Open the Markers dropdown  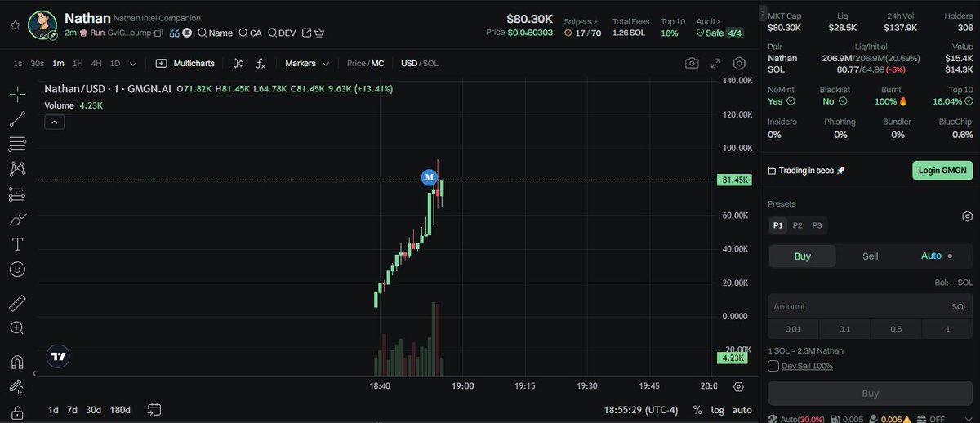[307, 63]
